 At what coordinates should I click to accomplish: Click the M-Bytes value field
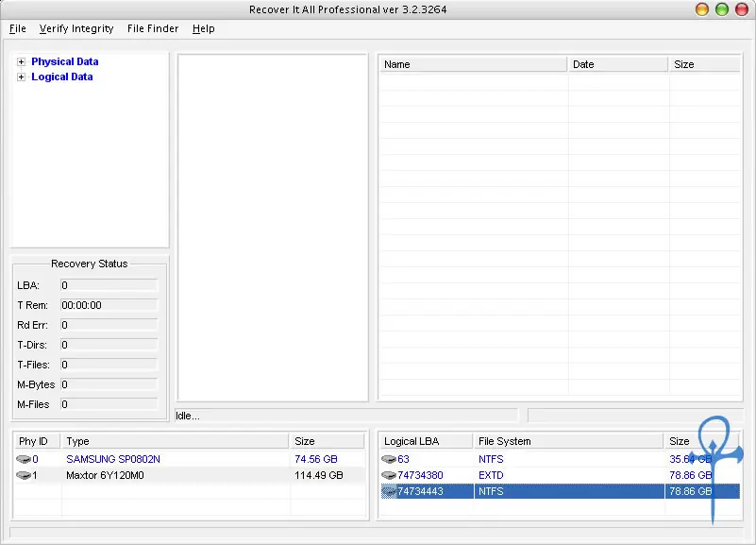[x=109, y=384]
